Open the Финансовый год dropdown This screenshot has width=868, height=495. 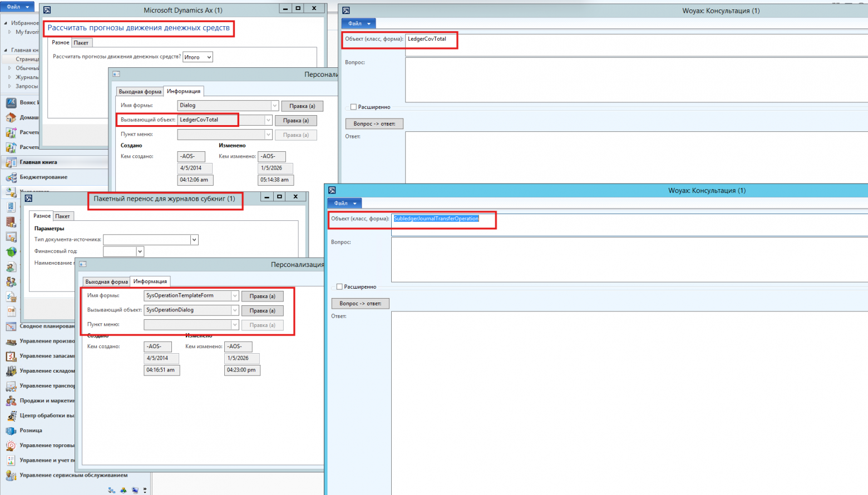(x=140, y=251)
